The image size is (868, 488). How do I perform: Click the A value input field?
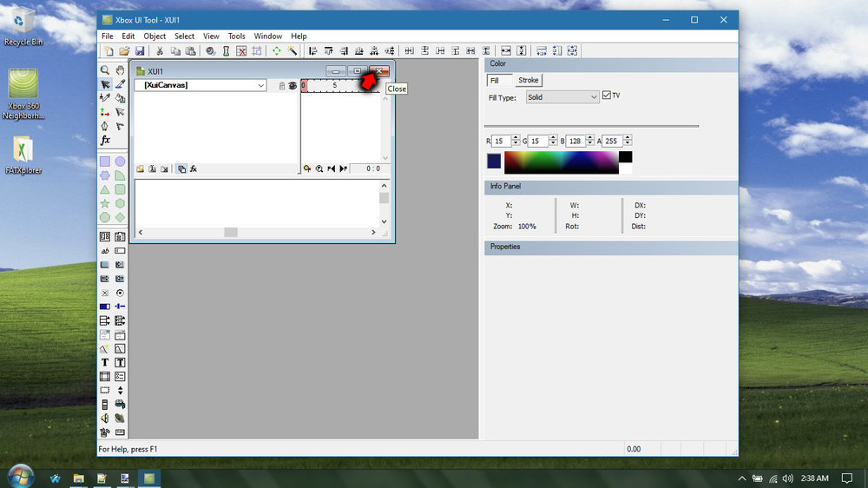coord(613,142)
